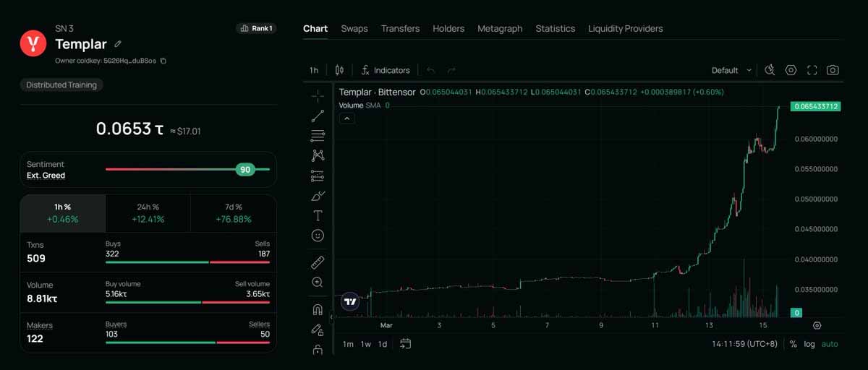Toggle auto scale mode
This screenshot has height=370, width=868.
click(x=830, y=344)
